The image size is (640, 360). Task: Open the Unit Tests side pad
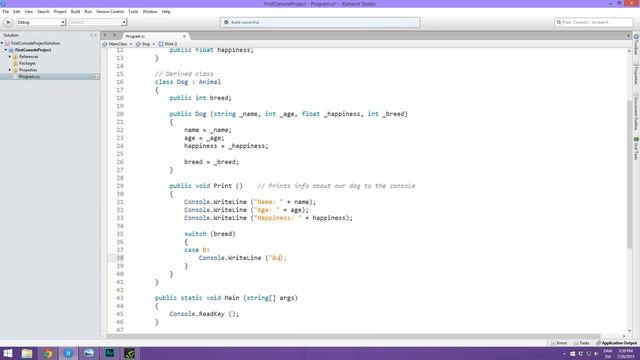click(636, 149)
